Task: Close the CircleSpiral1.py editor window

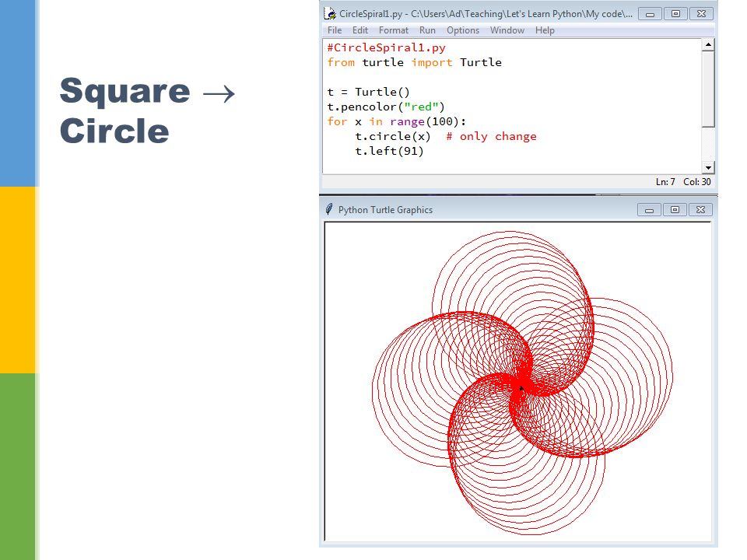Action: click(x=701, y=14)
